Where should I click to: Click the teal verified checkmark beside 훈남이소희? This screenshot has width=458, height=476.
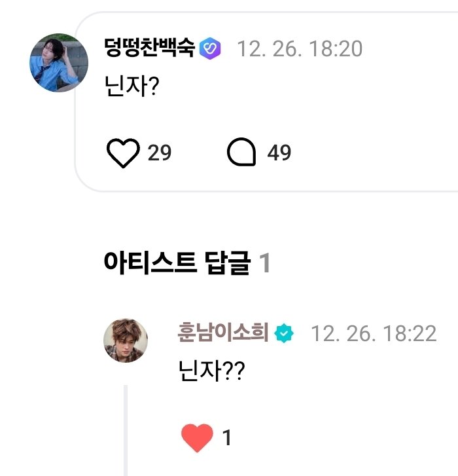pyautogui.click(x=284, y=333)
